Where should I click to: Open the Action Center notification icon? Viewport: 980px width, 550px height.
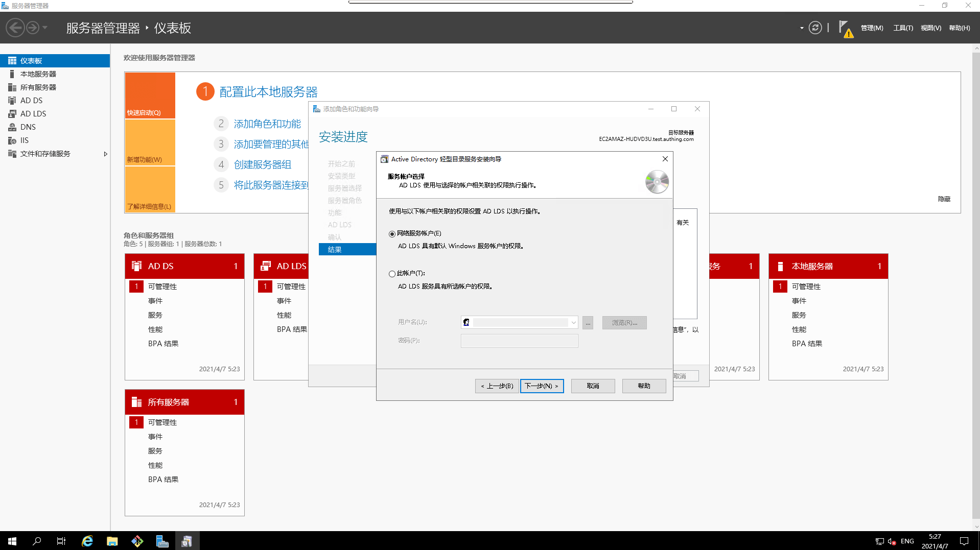[964, 541]
